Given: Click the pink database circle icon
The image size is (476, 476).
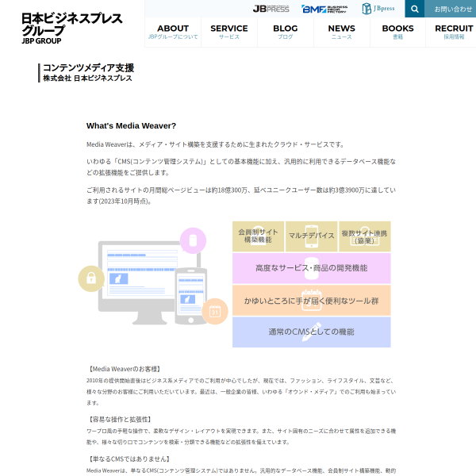Looking at the screenshot, I should [x=193, y=240].
